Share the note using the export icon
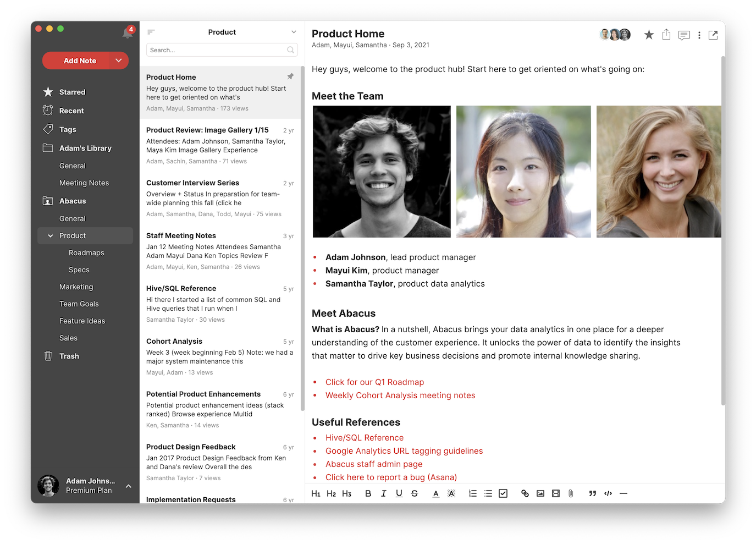 pyautogui.click(x=666, y=35)
